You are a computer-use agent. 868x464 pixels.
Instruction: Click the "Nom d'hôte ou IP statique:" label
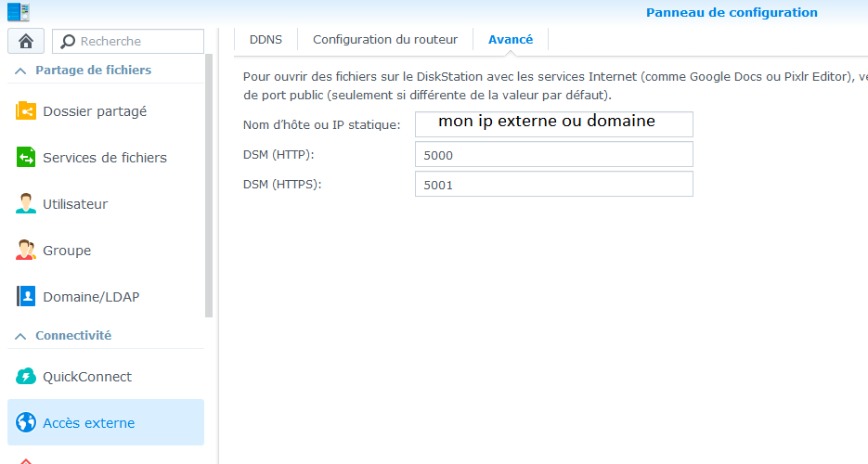(x=321, y=125)
